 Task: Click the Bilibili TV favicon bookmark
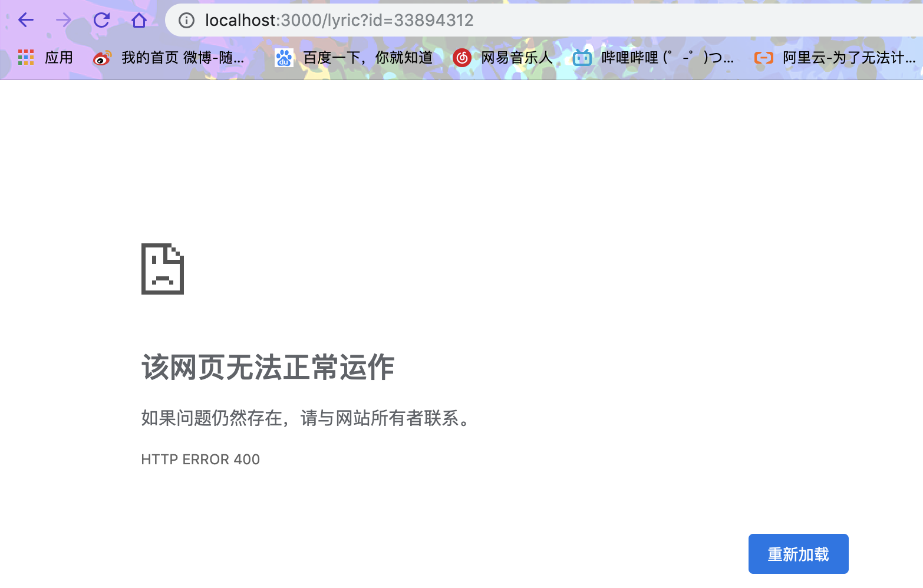582,57
